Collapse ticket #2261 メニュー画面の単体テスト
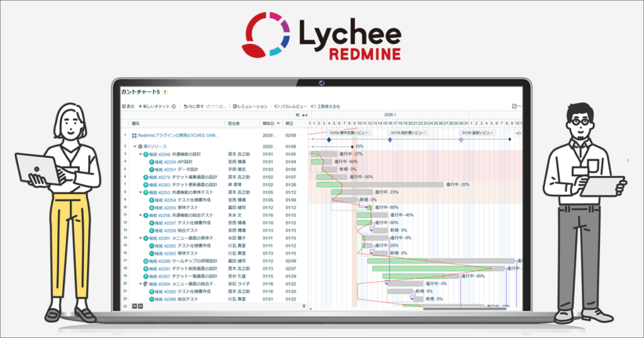The height and width of the screenshot is (338, 644). [x=140, y=238]
